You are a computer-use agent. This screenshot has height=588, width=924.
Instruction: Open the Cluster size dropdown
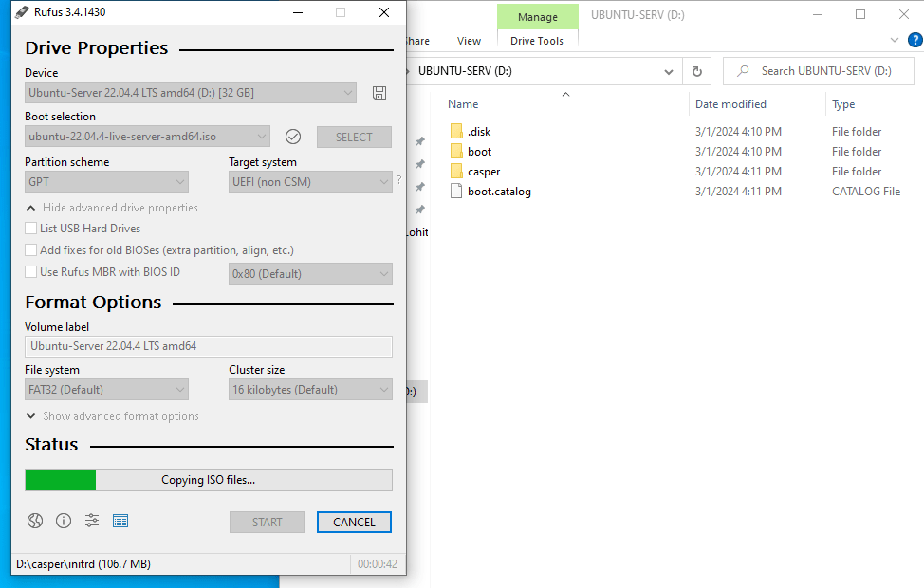click(x=309, y=389)
